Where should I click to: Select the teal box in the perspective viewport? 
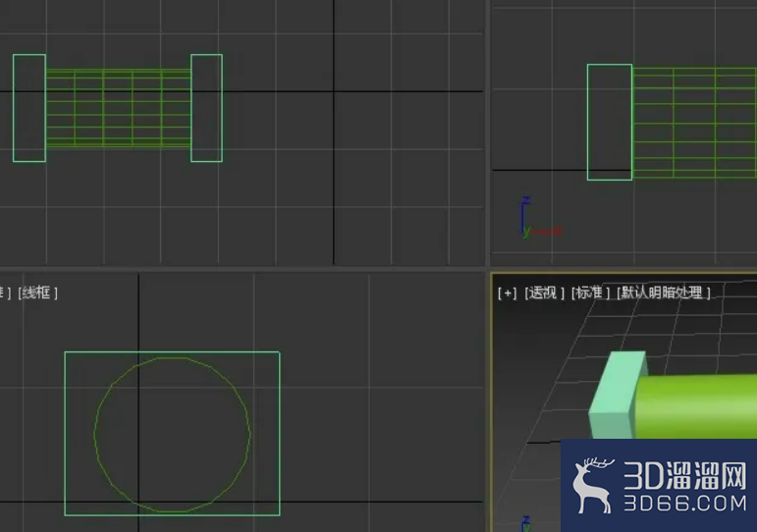pos(616,396)
